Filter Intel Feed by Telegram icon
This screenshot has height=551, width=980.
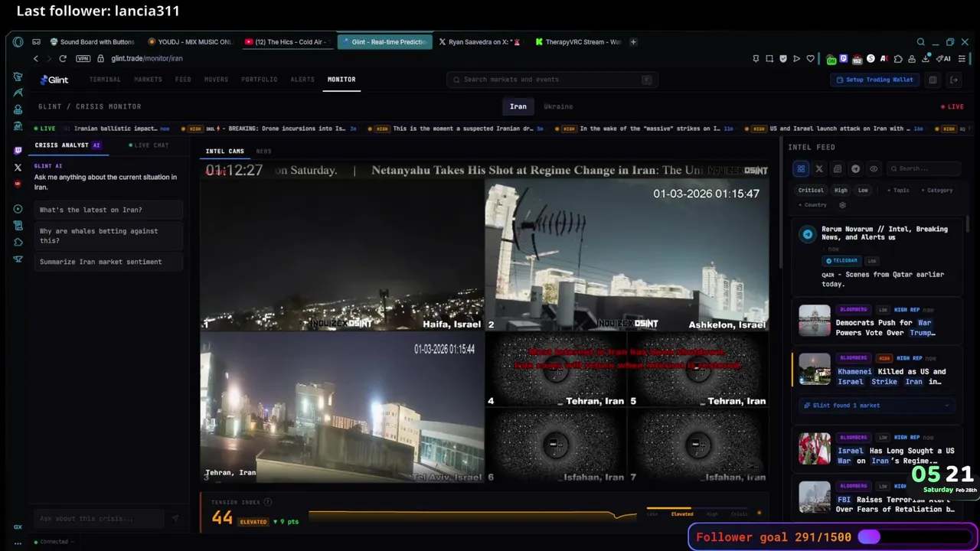coord(855,169)
